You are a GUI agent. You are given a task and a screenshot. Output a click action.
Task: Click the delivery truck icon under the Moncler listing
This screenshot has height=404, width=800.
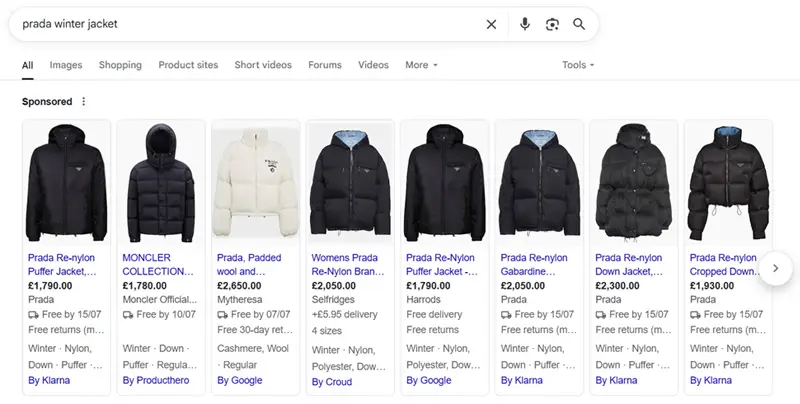coord(128,315)
